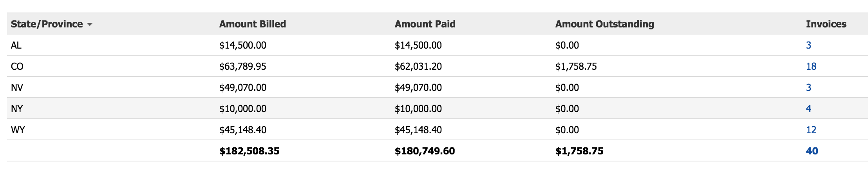Image resolution: width=868 pixels, height=174 pixels.
Task: Click total paid amount $180,749.60
Action: point(425,151)
